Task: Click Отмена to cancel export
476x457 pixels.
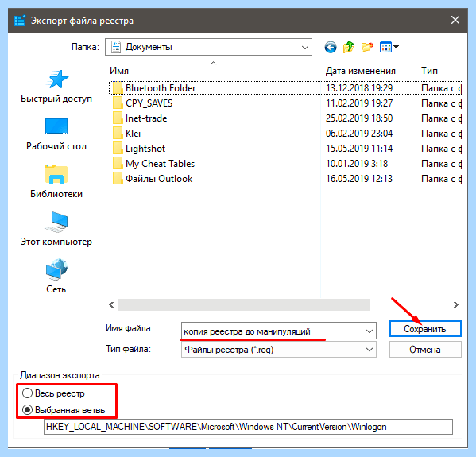Action: pyautogui.click(x=425, y=350)
